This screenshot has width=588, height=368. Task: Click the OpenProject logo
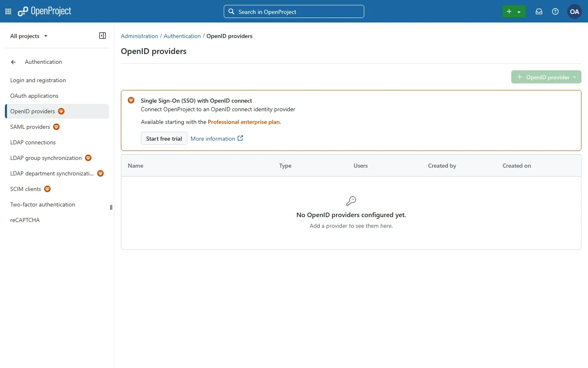tap(45, 11)
